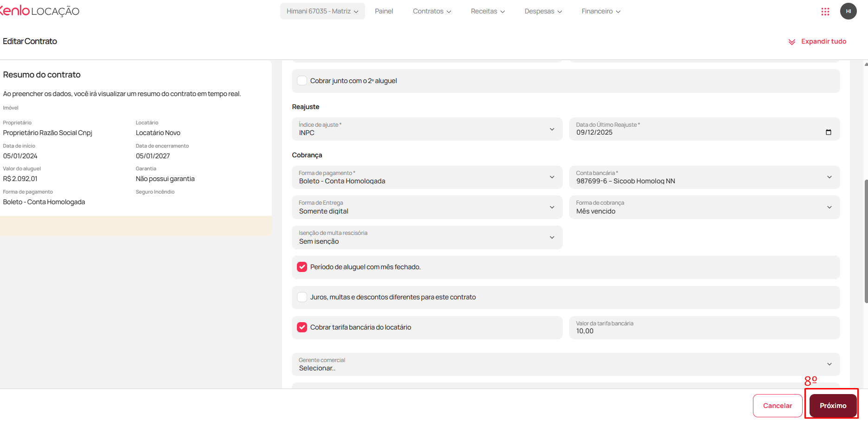Open the Forma de cobrança dropdown

pyautogui.click(x=704, y=207)
